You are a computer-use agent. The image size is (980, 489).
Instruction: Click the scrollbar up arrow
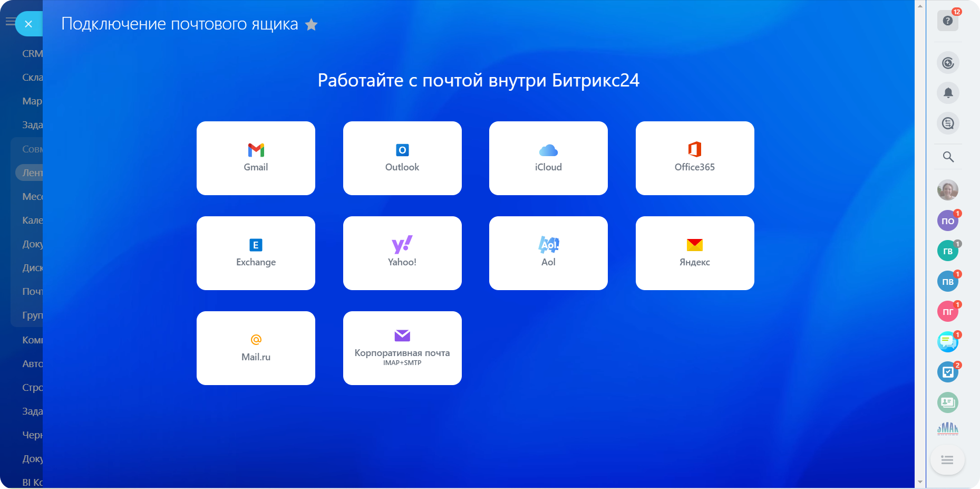(920, 6)
